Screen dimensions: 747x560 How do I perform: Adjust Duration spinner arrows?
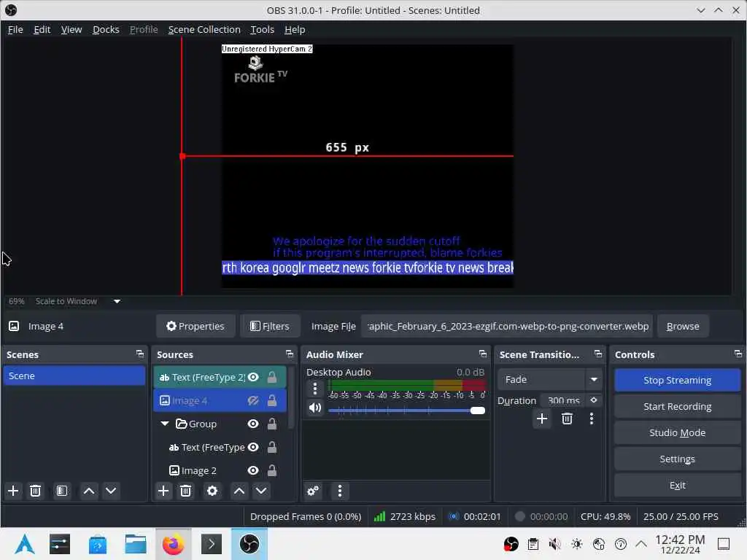click(x=594, y=400)
